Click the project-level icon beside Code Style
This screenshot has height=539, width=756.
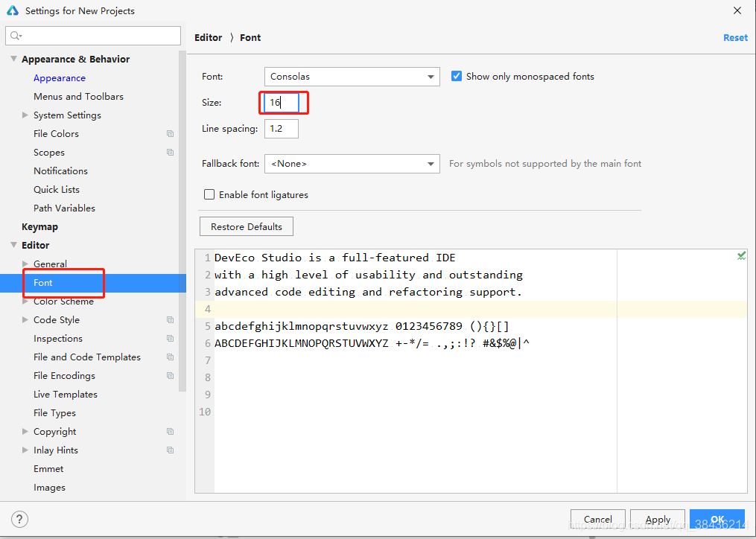tap(171, 319)
